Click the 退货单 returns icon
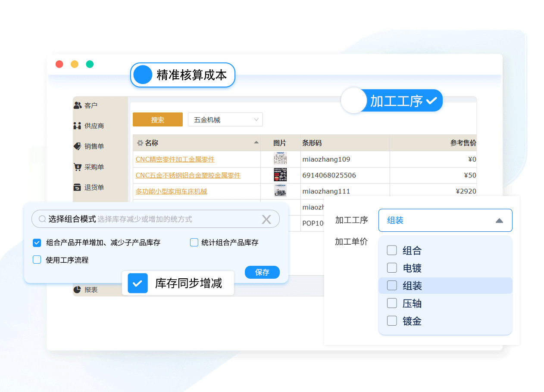This screenshot has height=392, width=544. click(78, 187)
